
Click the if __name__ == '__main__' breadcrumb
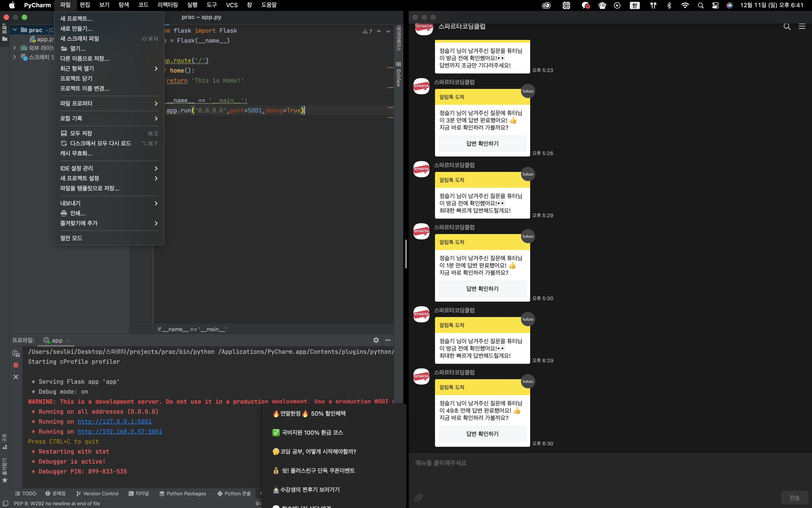pyautogui.click(x=192, y=329)
